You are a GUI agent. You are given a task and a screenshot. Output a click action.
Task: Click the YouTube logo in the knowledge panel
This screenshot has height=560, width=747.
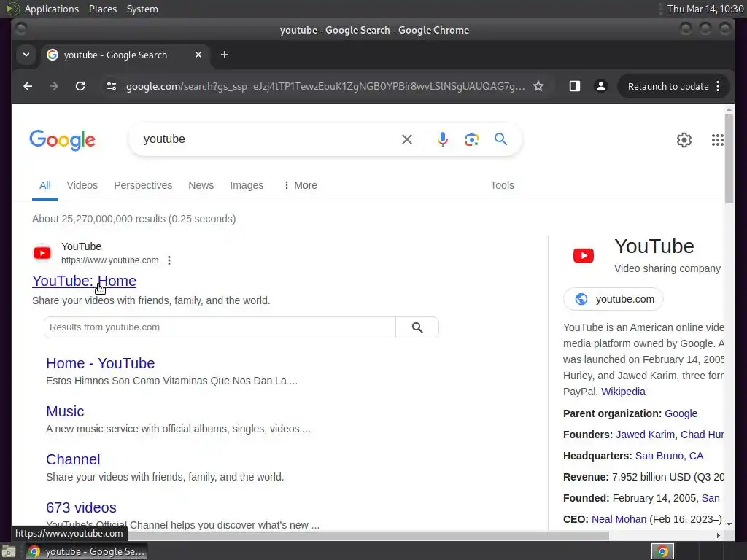point(583,256)
